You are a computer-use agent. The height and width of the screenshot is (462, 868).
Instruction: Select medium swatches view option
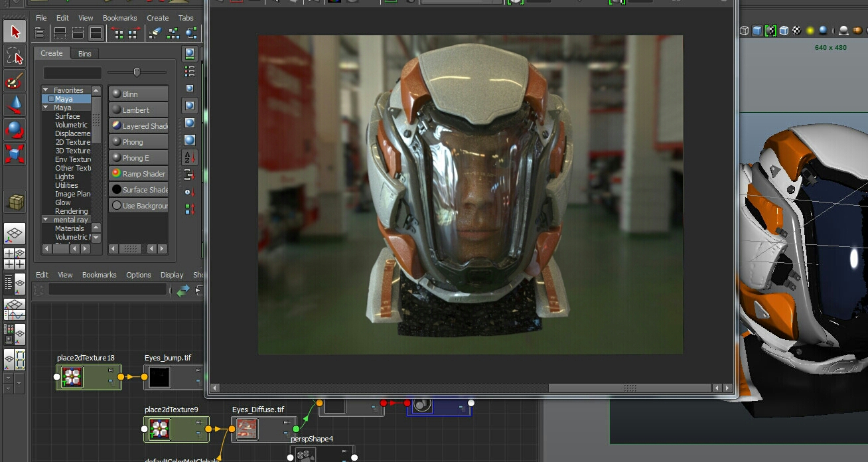coord(190,105)
